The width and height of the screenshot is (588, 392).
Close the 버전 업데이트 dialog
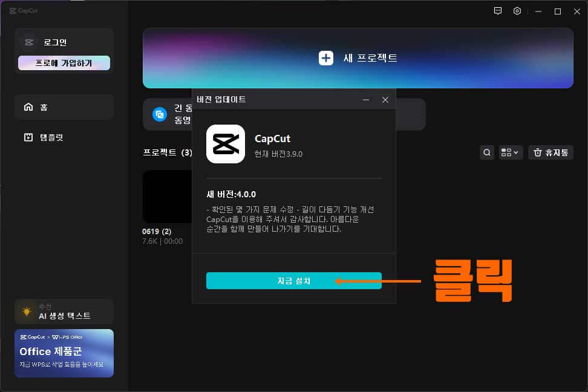tap(385, 99)
